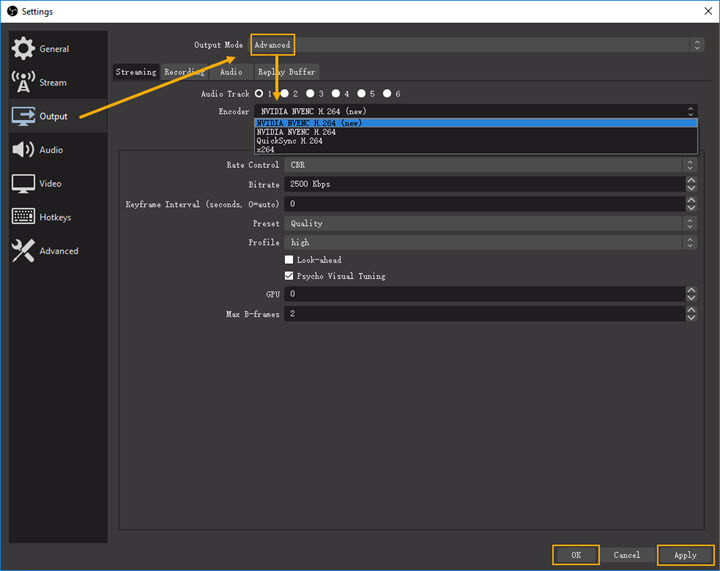This screenshot has width=720, height=571.
Task: Expand the Rate Control dropdown
Action: 490,165
